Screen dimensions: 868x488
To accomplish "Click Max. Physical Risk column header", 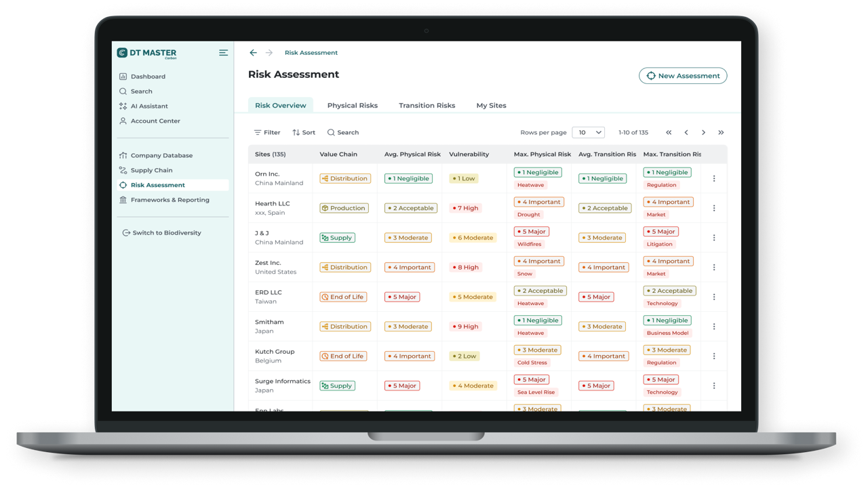I will pyautogui.click(x=542, y=155).
